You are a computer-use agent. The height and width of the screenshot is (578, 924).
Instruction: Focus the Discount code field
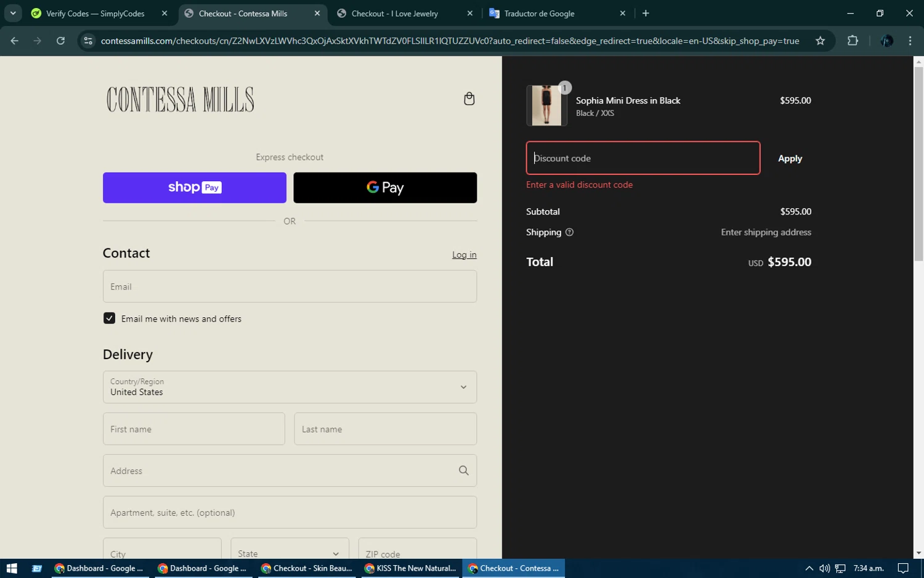643,158
